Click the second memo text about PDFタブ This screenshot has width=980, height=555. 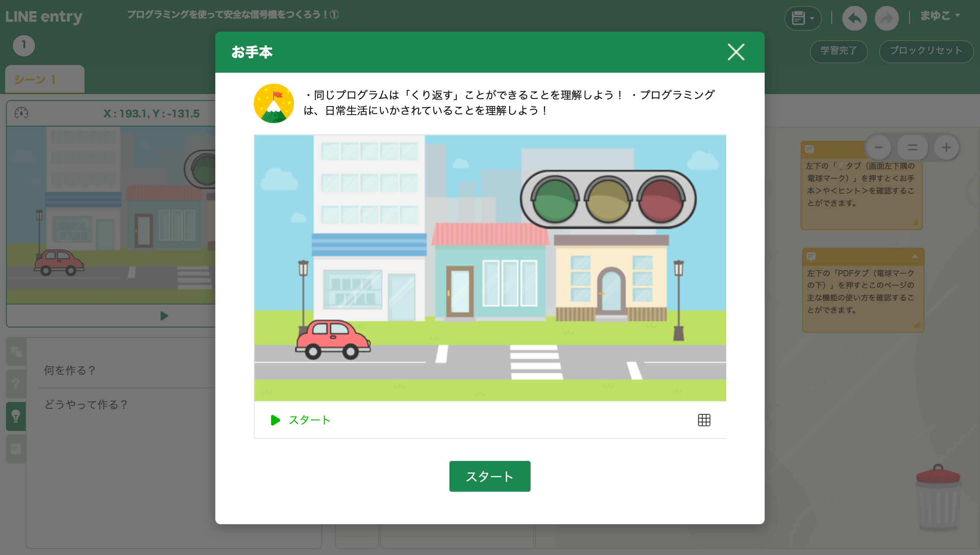click(860, 291)
